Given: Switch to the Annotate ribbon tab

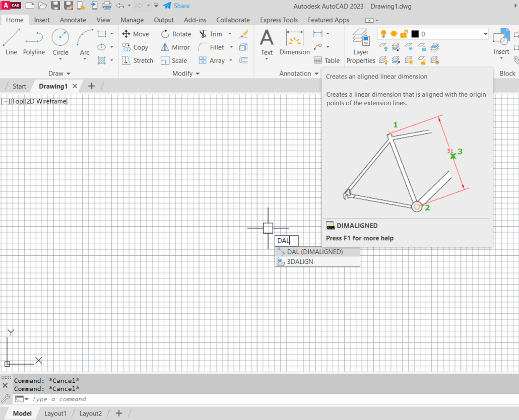Looking at the screenshot, I should (73, 20).
